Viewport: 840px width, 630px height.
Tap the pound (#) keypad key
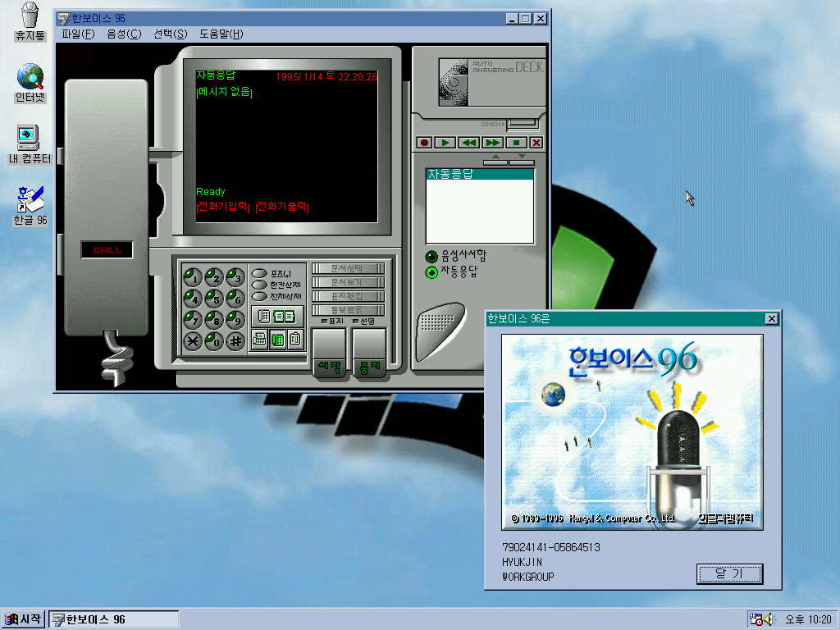235,340
